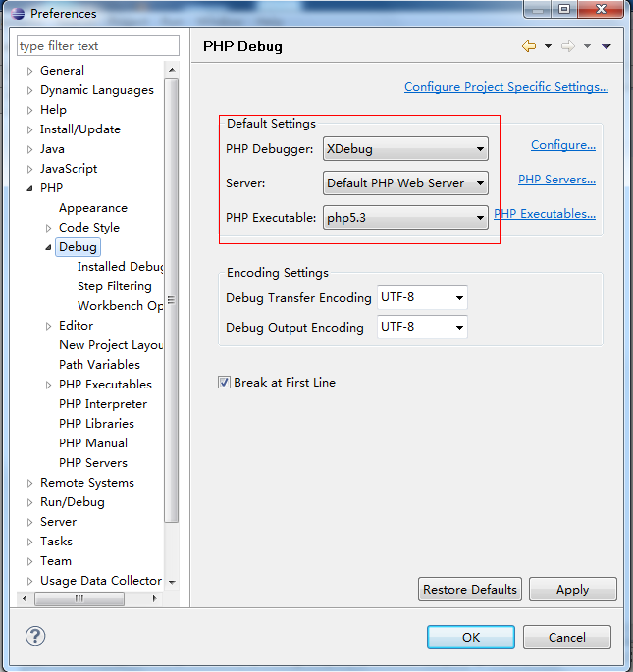The image size is (633, 672).
Task: Open the PHP Executables... link
Action: tap(545, 214)
